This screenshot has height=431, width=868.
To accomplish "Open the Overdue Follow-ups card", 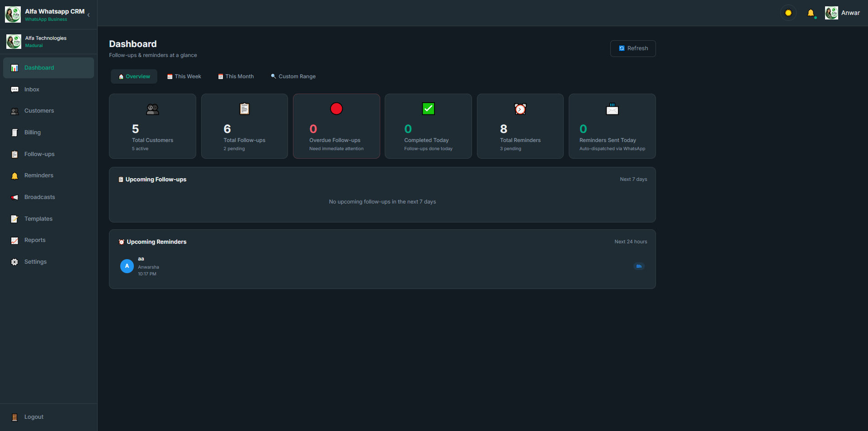I will click(336, 126).
